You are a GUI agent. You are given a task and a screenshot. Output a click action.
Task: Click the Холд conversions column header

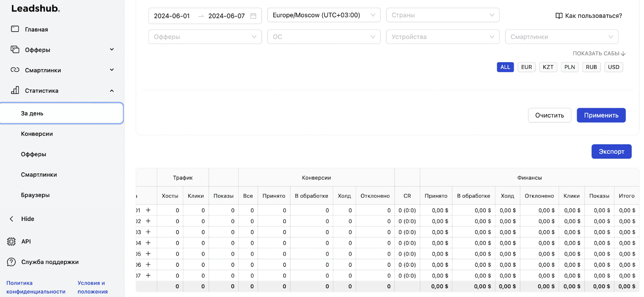344,196
